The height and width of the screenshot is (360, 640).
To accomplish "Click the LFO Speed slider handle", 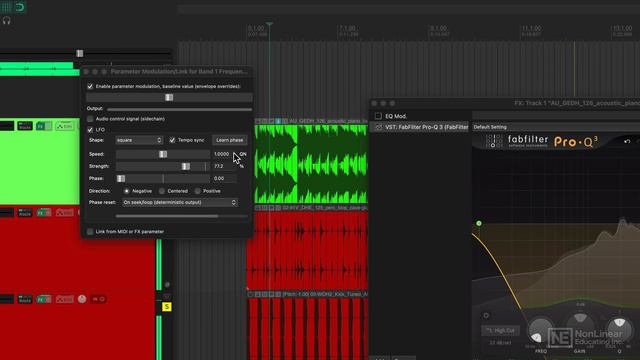I will [x=163, y=154].
